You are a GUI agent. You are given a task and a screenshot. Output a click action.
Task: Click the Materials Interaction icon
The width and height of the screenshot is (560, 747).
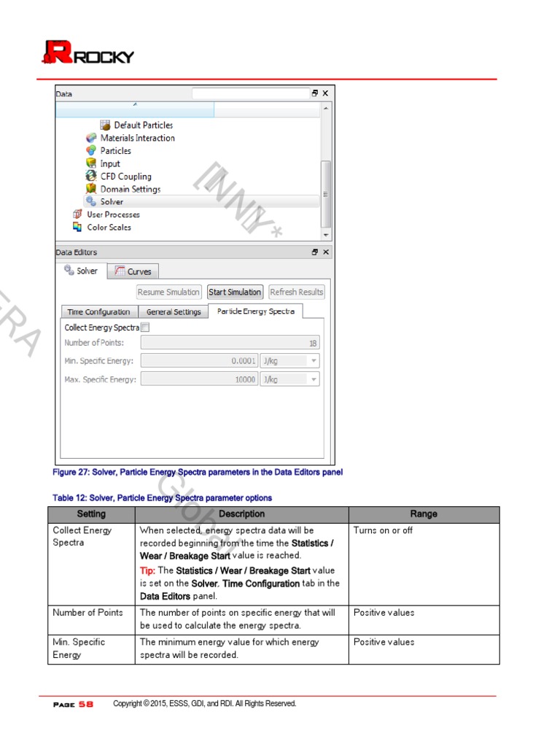91,138
